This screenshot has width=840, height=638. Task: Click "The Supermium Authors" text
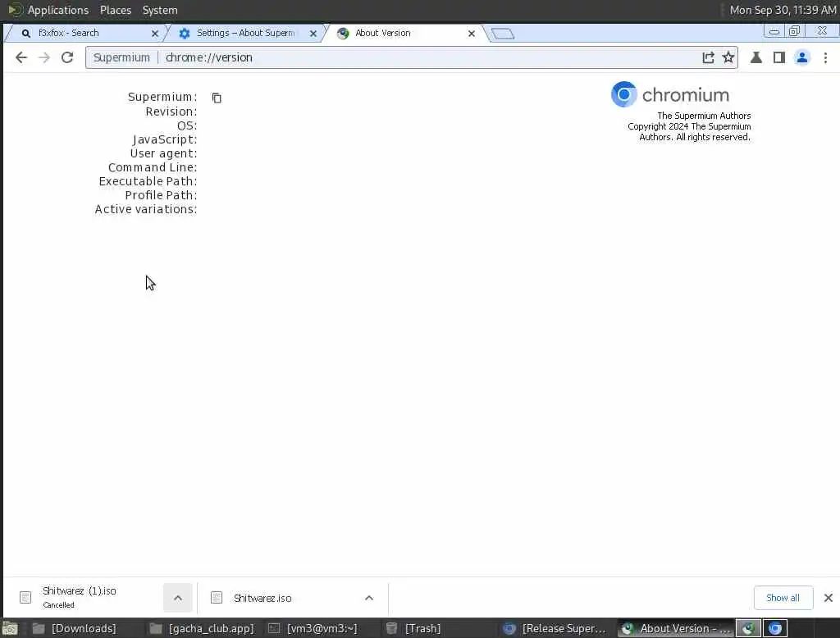click(x=704, y=116)
